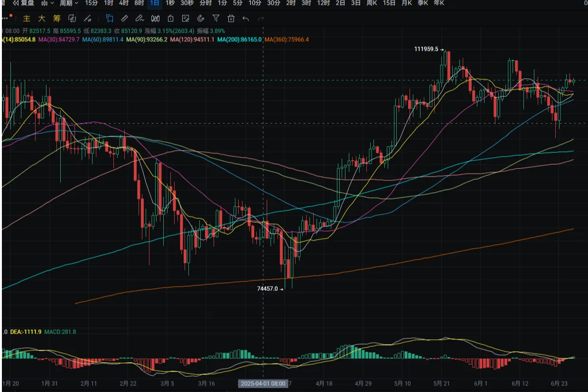
Task: Switch to the 30秒 timeframe
Action: [187, 3]
